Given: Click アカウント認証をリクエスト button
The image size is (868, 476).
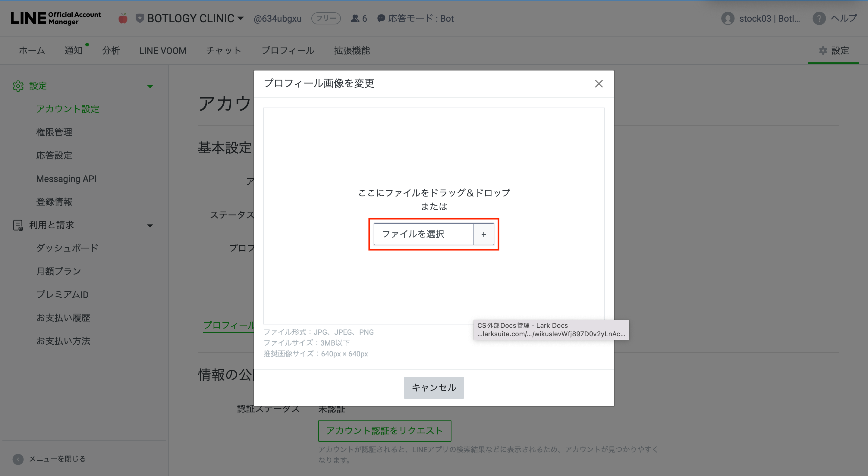Looking at the screenshot, I should point(385,431).
